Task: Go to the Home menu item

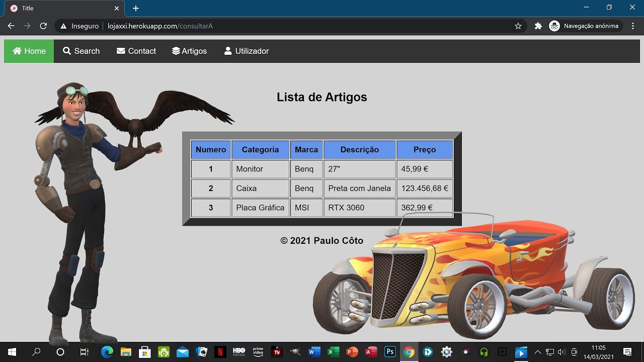Action: pos(29,51)
